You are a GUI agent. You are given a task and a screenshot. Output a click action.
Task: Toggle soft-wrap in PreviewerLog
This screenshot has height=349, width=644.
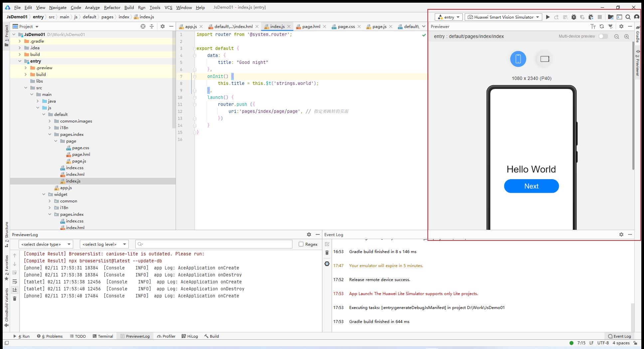pyautogui.click(x=15, y=281)
